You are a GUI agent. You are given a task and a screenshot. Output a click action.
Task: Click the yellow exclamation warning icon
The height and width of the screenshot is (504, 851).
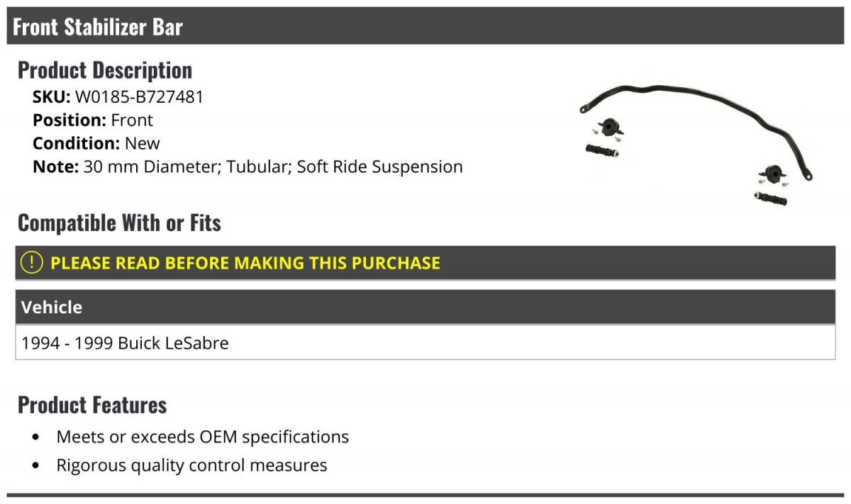(32, 262)
